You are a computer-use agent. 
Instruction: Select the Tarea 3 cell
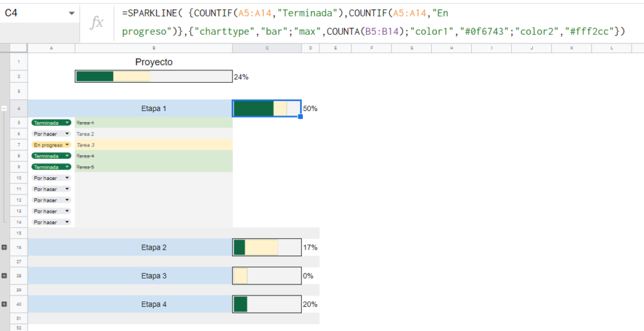point(154,145)
